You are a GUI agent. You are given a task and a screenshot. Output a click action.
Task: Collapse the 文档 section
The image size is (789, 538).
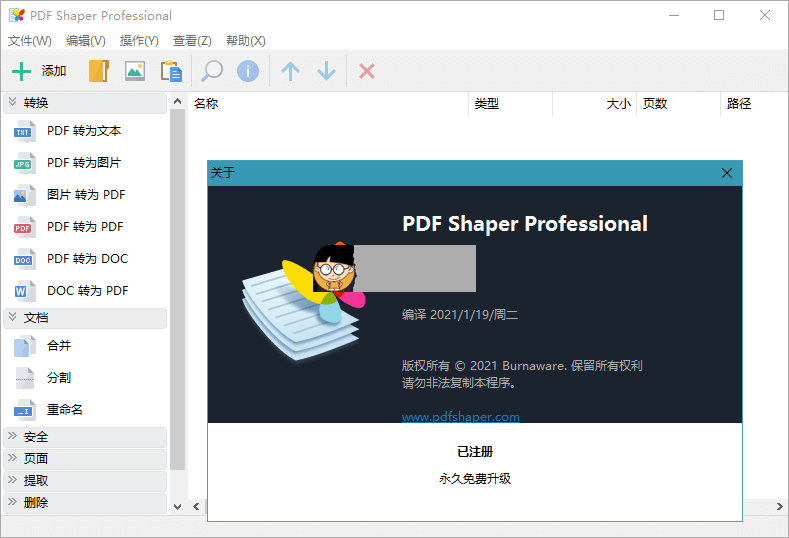[x=85, y=318]
